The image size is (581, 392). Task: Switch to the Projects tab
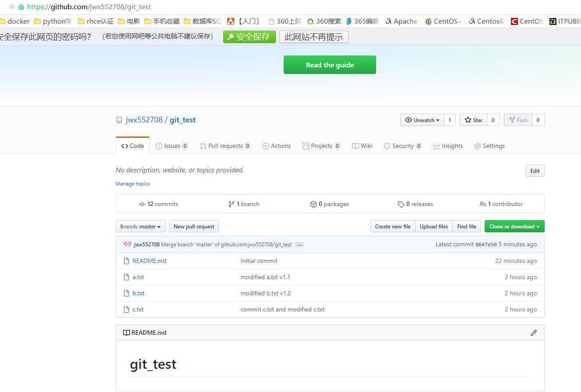(x=321, y=146)
